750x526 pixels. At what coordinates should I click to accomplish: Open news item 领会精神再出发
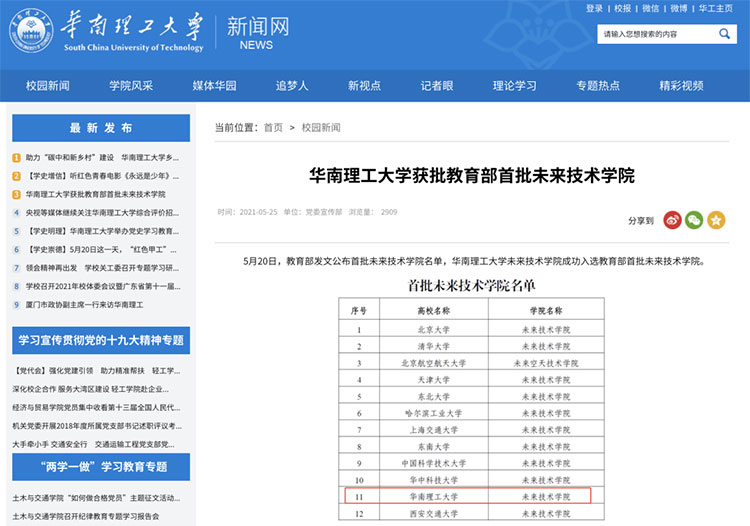tap(102, 268)
